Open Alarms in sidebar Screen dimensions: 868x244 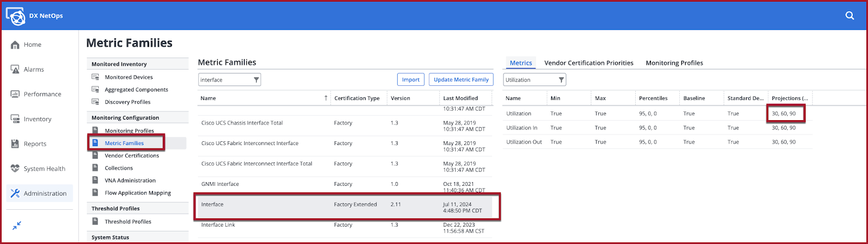click(34, 70)
